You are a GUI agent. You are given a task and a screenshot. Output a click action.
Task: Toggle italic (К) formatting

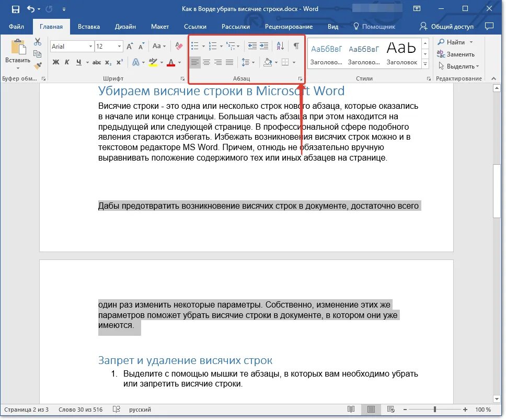(67, 62)
